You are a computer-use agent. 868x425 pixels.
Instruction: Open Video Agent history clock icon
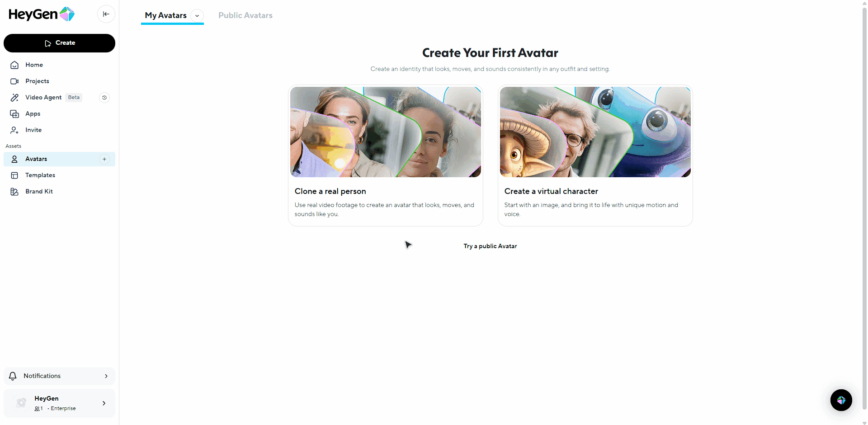[x=104, y=98]
